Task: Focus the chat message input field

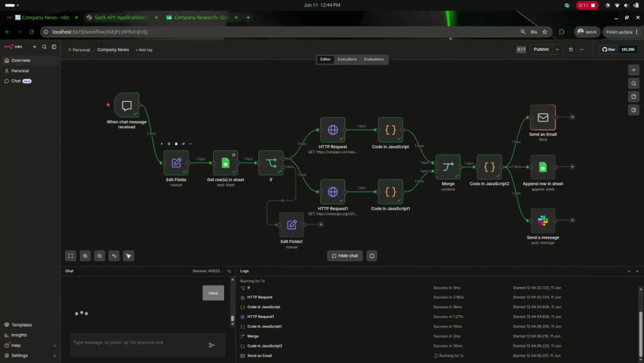Action: tap(139, 342)
